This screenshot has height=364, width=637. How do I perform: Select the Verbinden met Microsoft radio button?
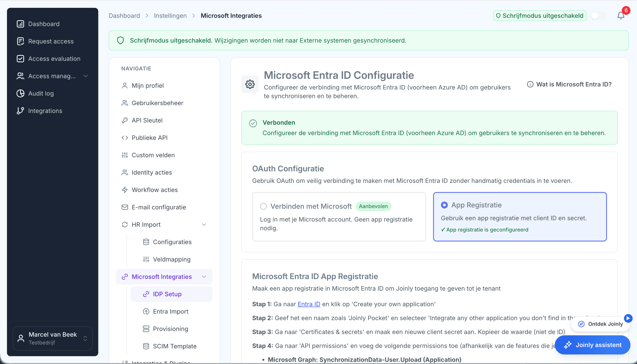click(263, 206)
